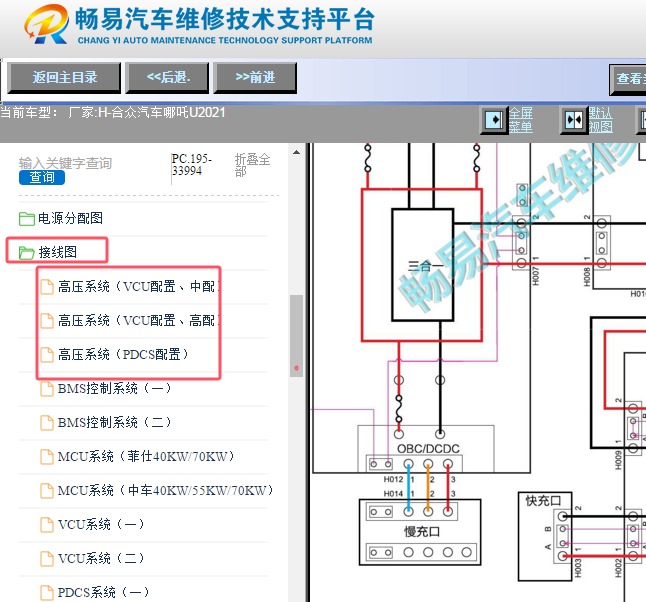Open the 默认视图 link

point(600,120)
